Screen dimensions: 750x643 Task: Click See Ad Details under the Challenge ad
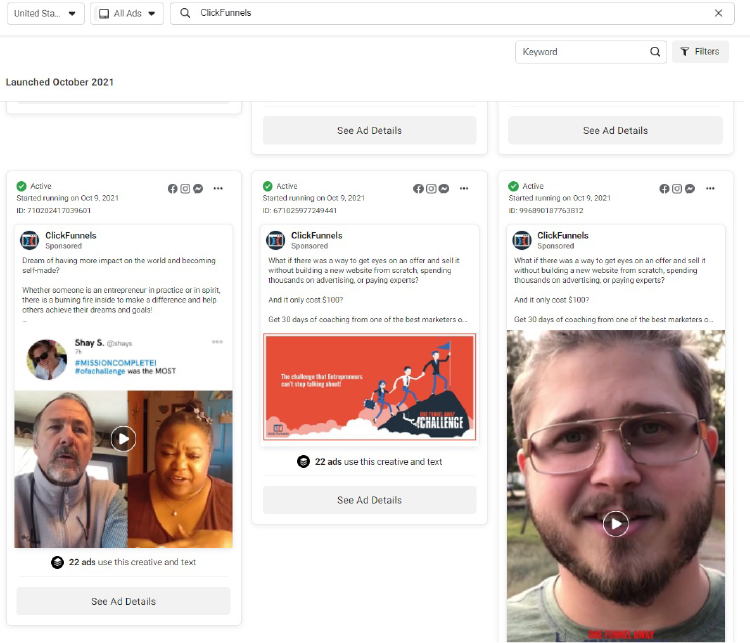[369, 500]
